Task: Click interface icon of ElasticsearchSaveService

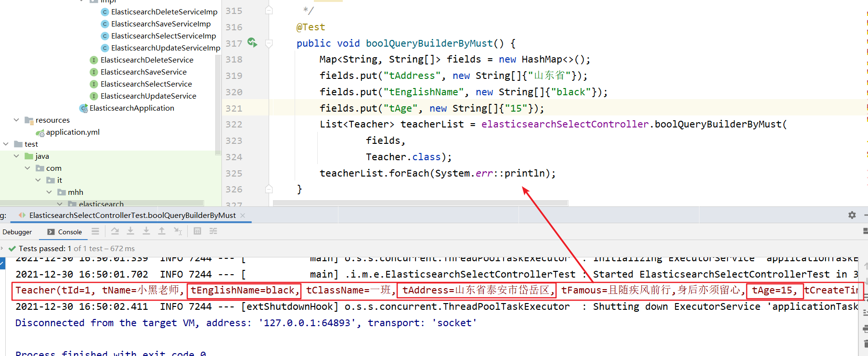Action: 94,72
